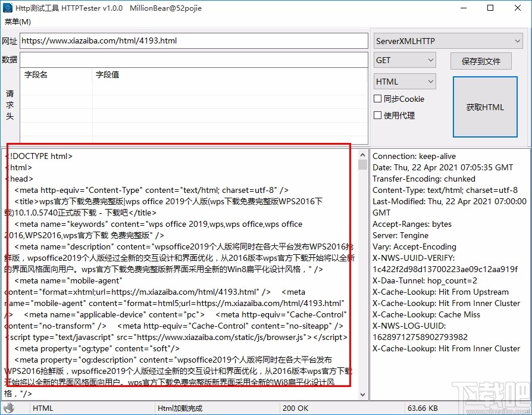
Task: Click the 保存到文件 button
Action: pos(481,61)
